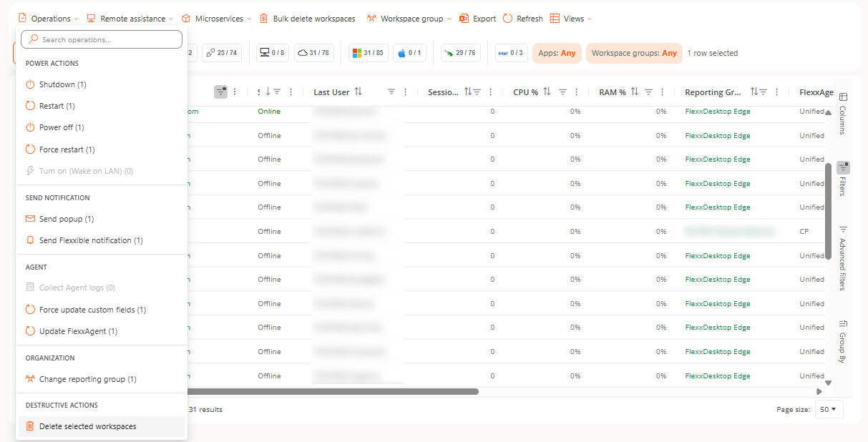Click the Online status cell
The width and height of the screenshot is (868, 442).
click(x=269, y=112)
